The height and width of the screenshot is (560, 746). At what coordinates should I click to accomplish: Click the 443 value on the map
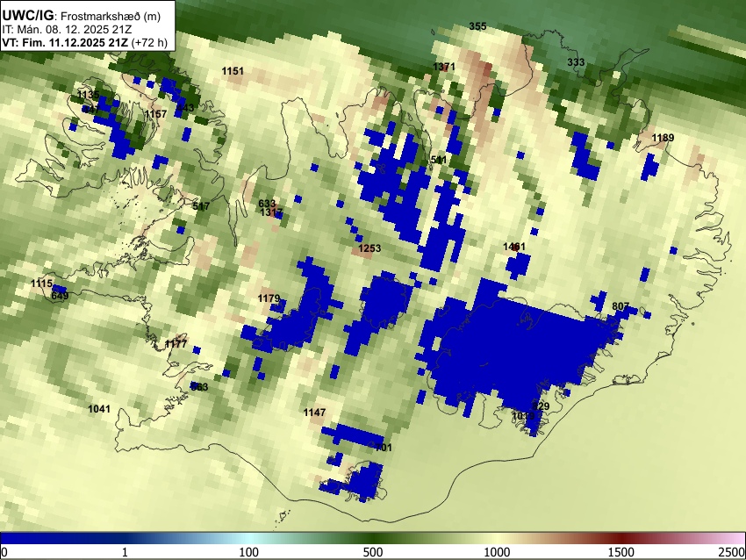pyautogui.click(x=185, y=108)
